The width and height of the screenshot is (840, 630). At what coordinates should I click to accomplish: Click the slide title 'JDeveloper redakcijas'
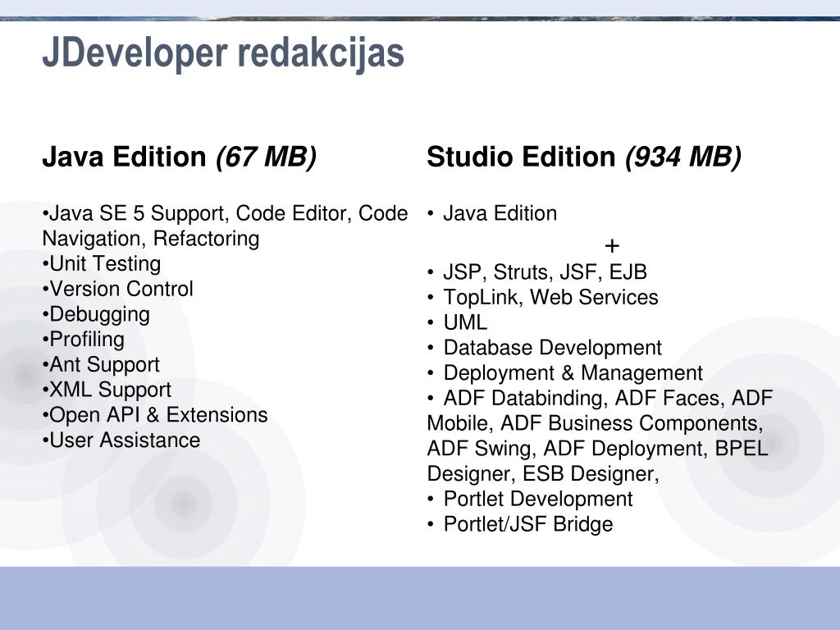coord(223,53)
